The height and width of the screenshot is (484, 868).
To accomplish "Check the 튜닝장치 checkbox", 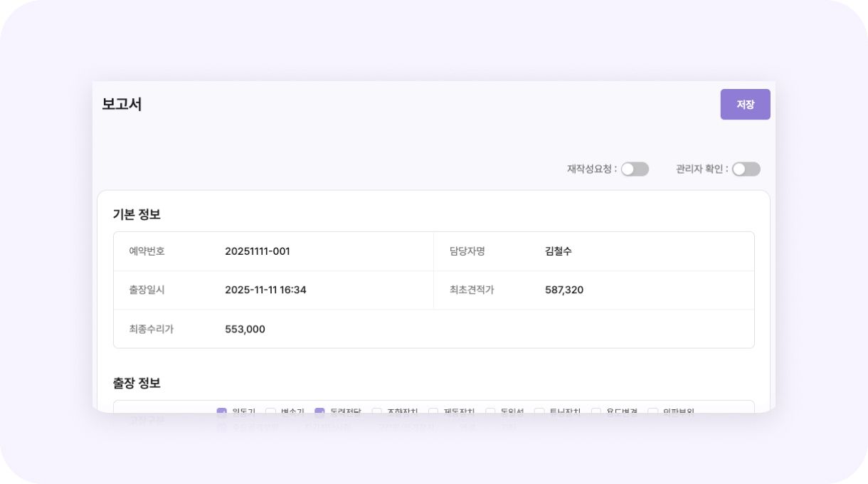I will click(x=539, y=411).
